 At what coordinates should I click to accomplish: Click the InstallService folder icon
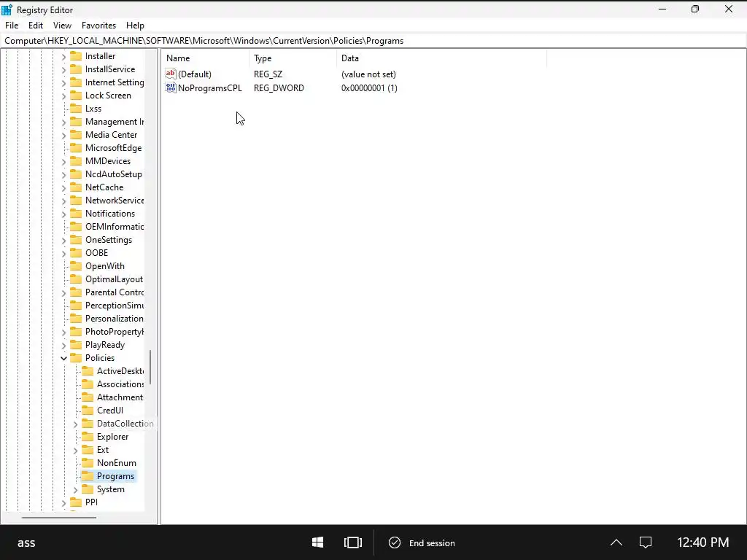pyautogui.click(x=76, y=69)
